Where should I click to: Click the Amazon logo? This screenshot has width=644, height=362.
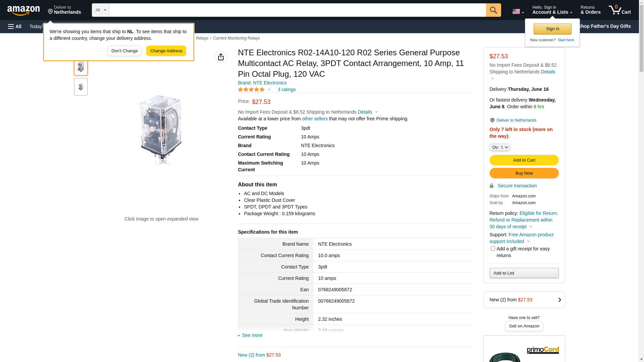tap(23, 10)
